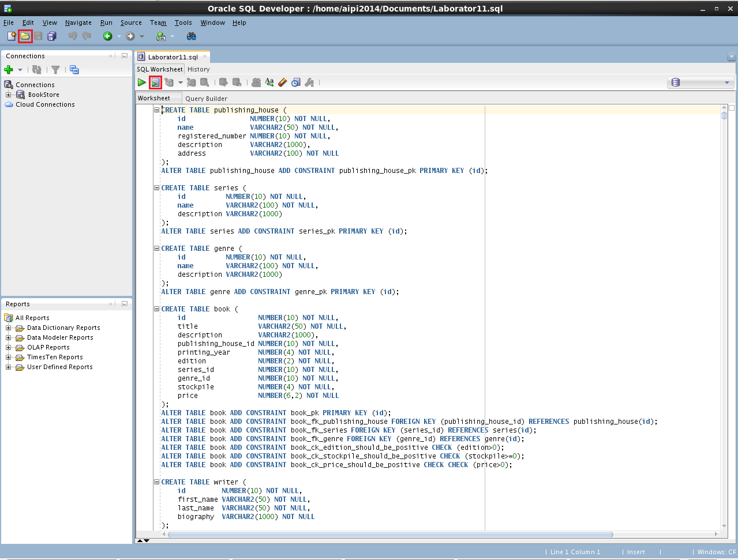Collapse CREATE TABLE writer code block
Screen dimensions: 738x560
[156, 482]
